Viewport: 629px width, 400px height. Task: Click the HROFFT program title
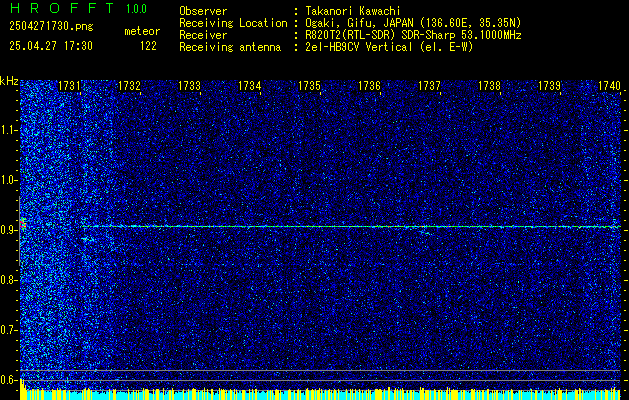[x=62, y=8]
